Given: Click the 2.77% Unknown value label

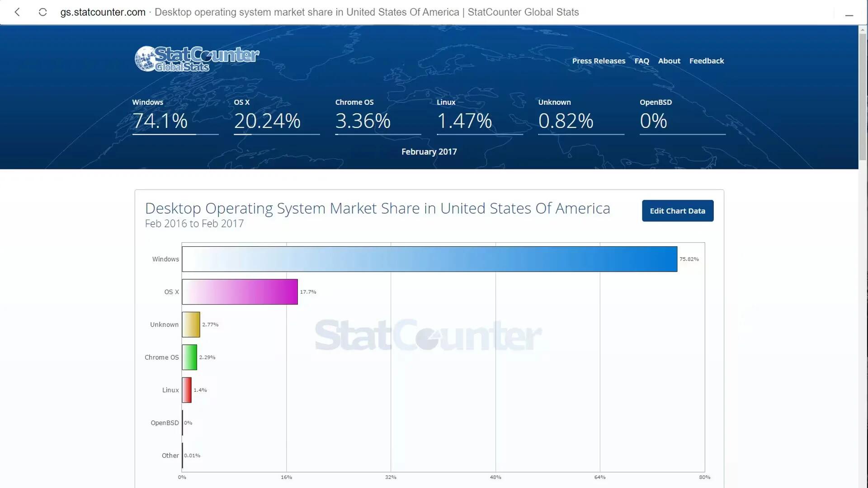Looking at the screenshot, I should pos(210,324).
